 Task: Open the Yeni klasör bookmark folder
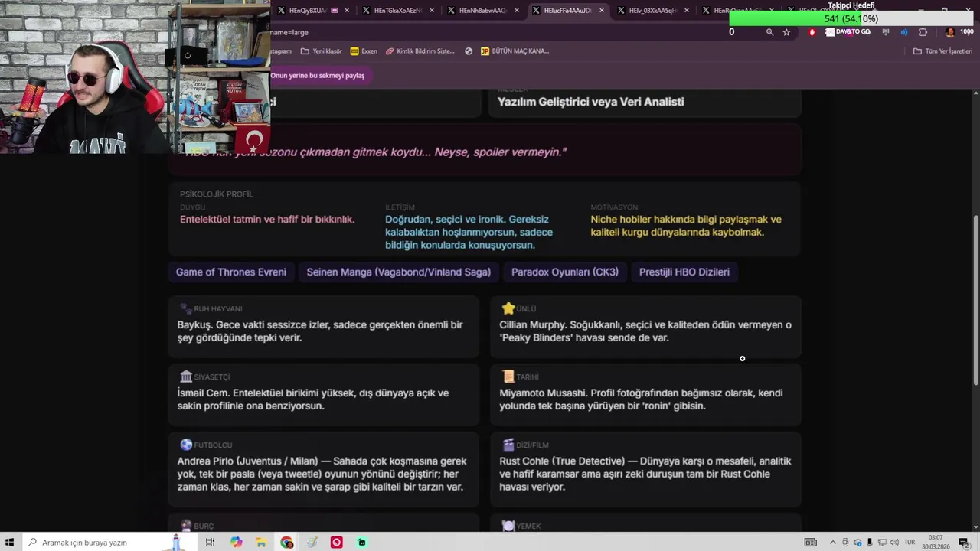[x=322, y=51]
